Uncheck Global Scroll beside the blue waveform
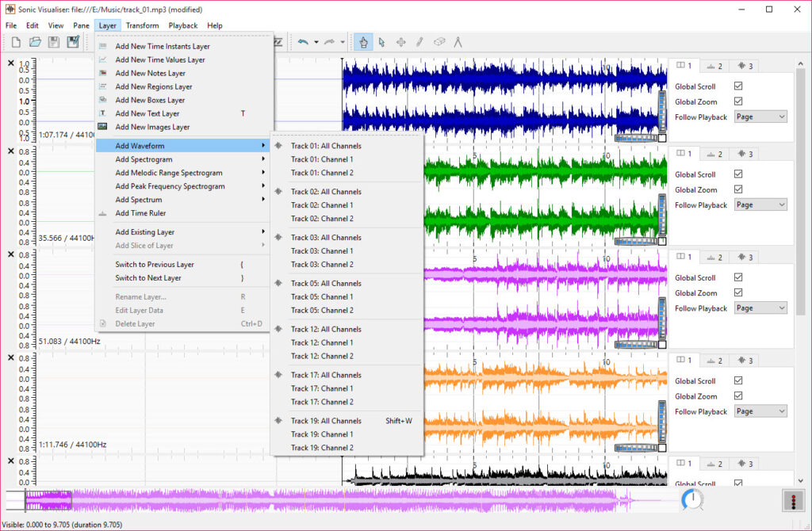Image resolution: width=812 pixels, height=531 pixels. 738,86
